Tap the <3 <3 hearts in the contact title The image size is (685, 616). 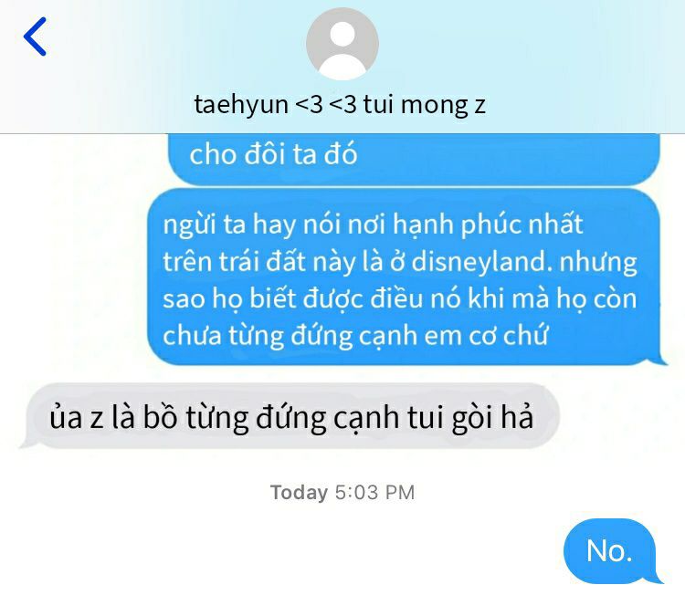326,105
